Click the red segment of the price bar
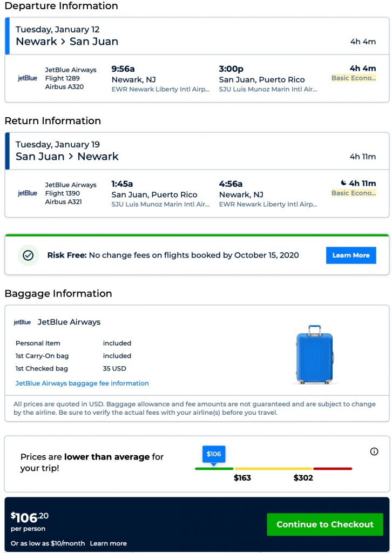Viewport: 392px width, 553px height. click(333, 468)
